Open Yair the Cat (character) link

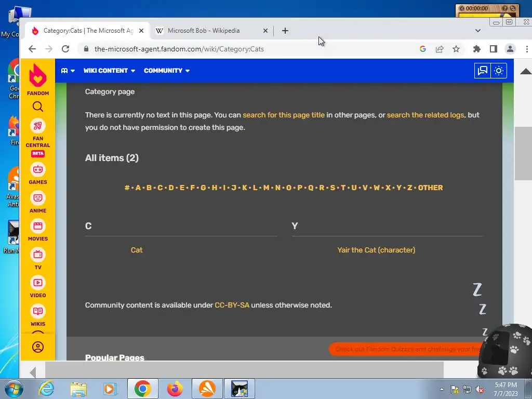[376, 250]
